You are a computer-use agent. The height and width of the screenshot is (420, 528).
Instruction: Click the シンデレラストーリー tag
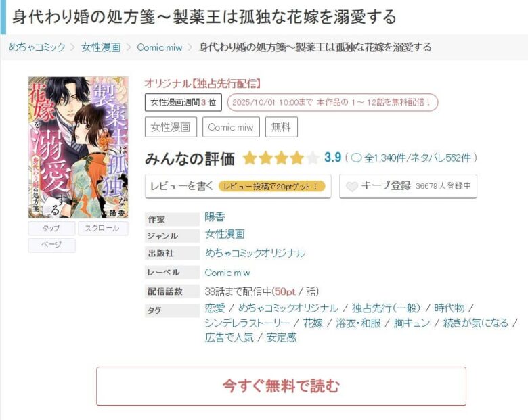pyautogui.click(x=248, y=323)
